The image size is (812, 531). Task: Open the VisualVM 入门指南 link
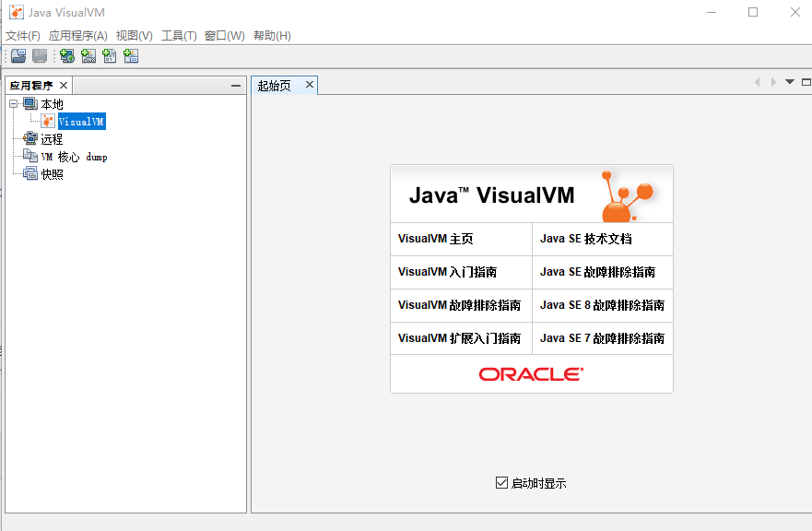click(447, 272)
